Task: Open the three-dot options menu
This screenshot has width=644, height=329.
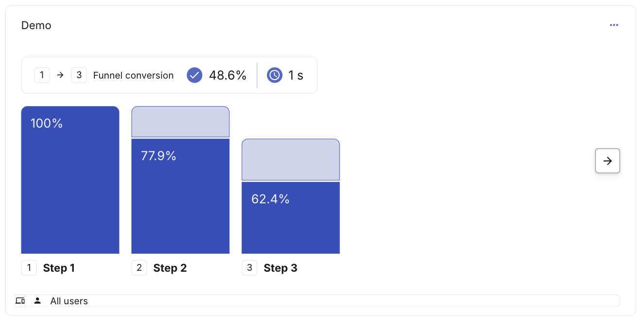Action: point(614,25)
